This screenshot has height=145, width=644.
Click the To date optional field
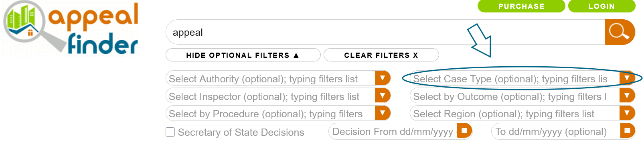[556, 131]
